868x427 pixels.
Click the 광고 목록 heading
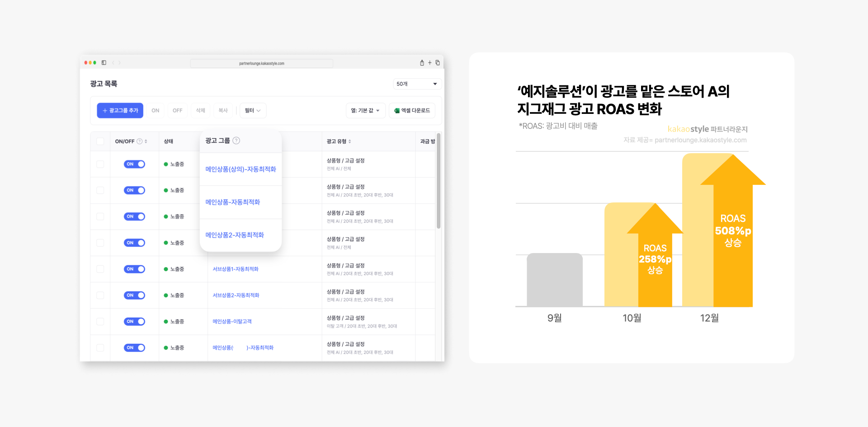point(104,84)
